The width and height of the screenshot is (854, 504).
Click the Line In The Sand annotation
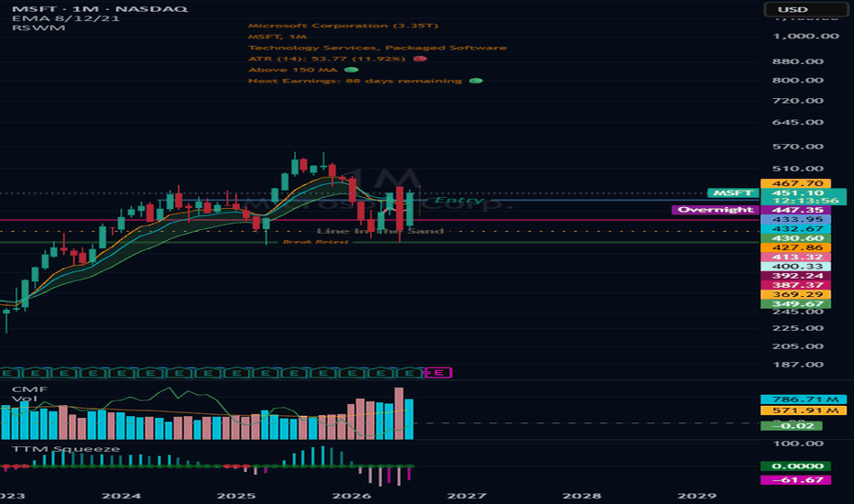click(380, 231)
